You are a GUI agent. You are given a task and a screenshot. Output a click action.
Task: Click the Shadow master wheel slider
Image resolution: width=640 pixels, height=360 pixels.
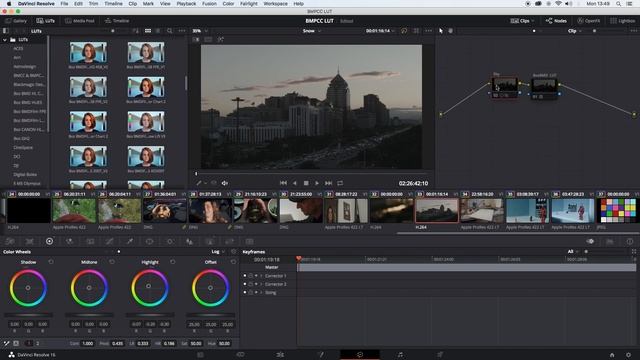pos(28,315)
